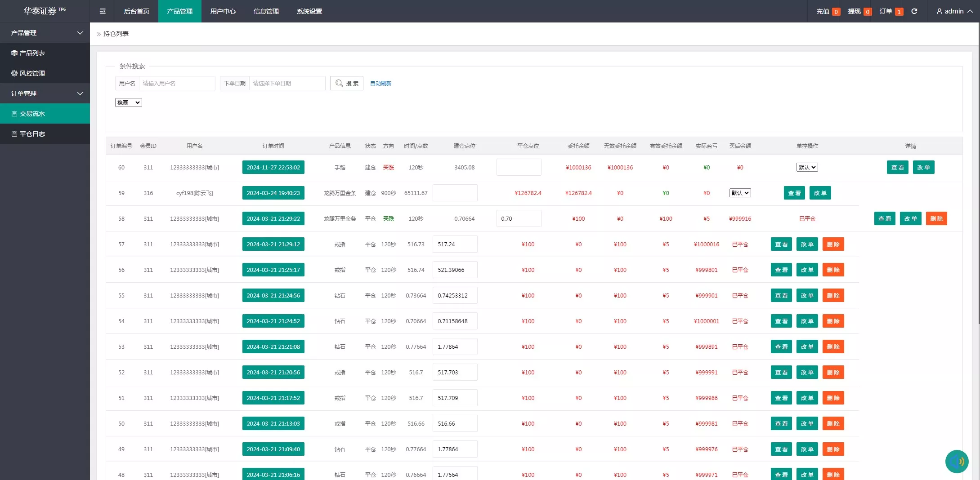This screenshot has height=480, width=980.
Task: Open 产品列表 in the sidebar
Action: point(32,53)
